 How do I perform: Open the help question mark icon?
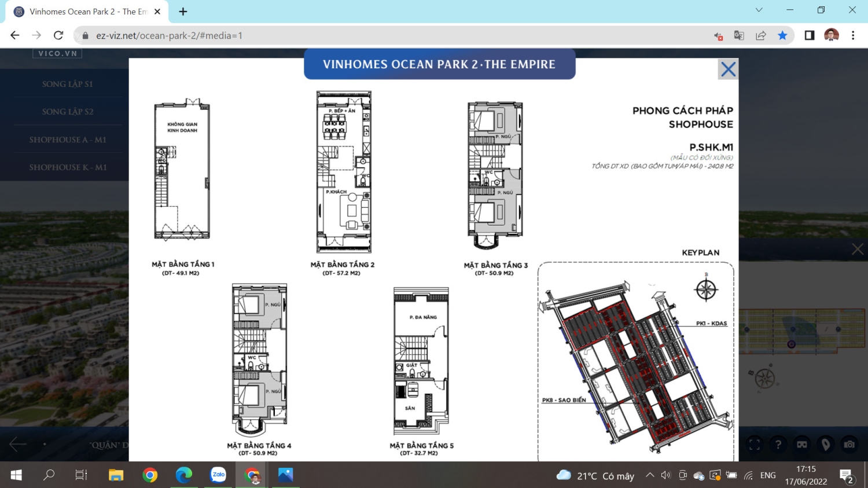click(x=778, y=445)
